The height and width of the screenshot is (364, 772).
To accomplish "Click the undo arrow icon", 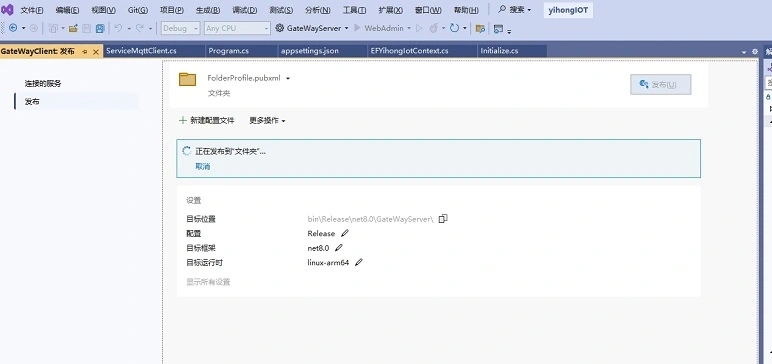I will pos(118,28).
